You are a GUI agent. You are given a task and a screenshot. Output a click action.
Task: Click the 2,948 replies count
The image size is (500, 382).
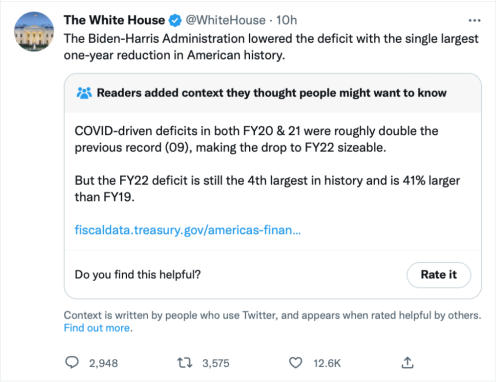[x=103, y=363]
